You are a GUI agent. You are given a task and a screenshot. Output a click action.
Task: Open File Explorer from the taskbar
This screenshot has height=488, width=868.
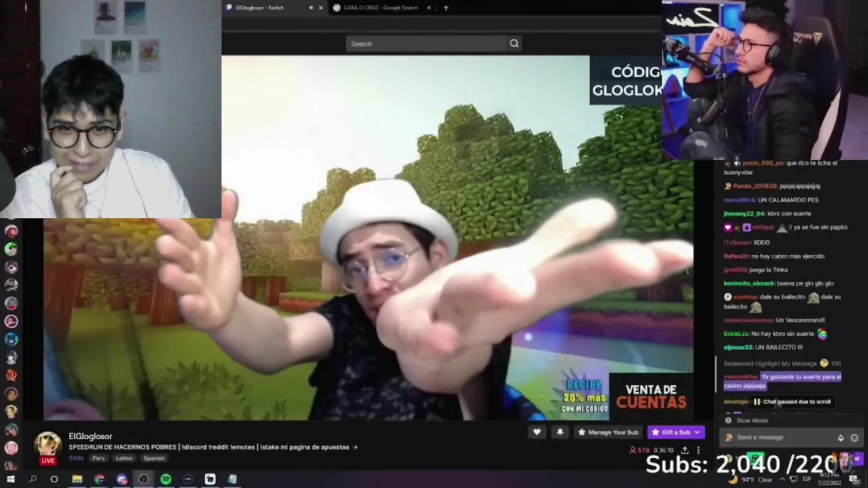point(77,479)
